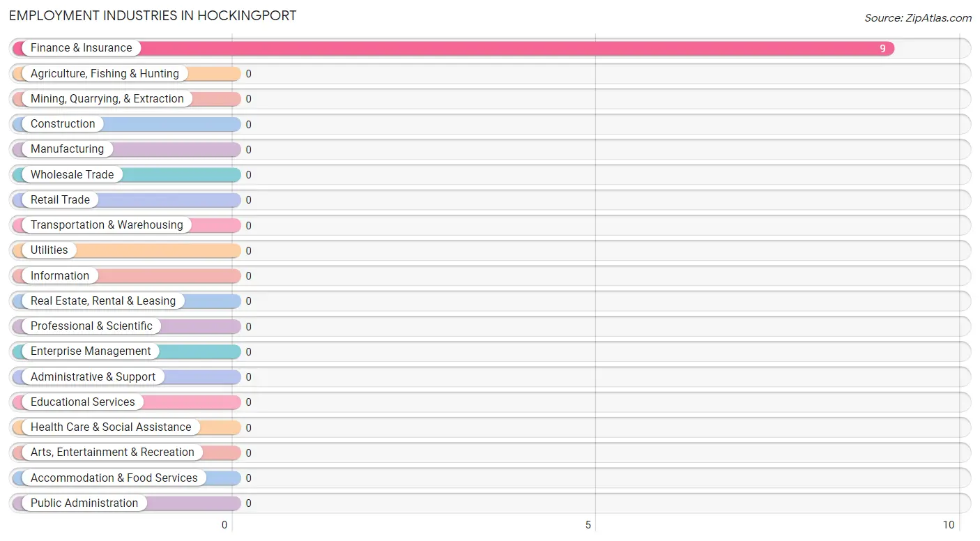Select Accommodation & Food Services label
The image size is (980, 541).
pyautogui.click(x=114, y=478)
